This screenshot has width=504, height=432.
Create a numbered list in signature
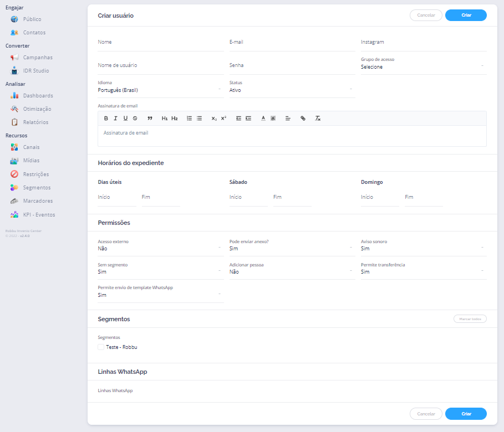tap(189, 119)
